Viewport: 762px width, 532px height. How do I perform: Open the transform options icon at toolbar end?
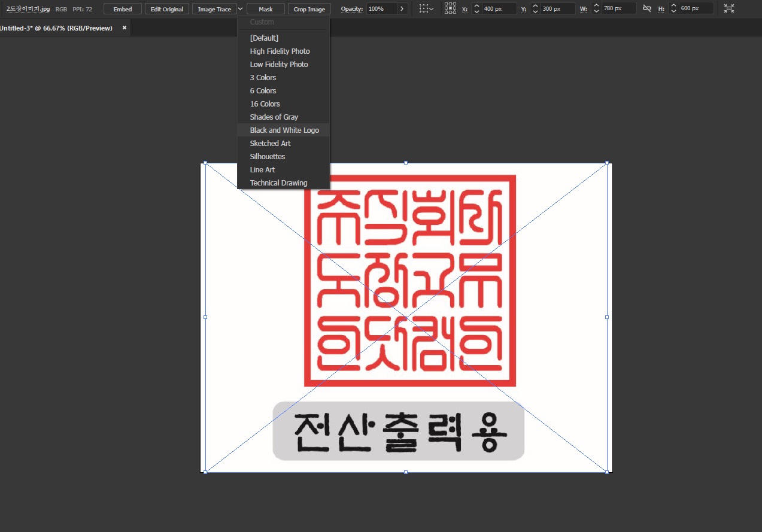[x=728, y=8]
